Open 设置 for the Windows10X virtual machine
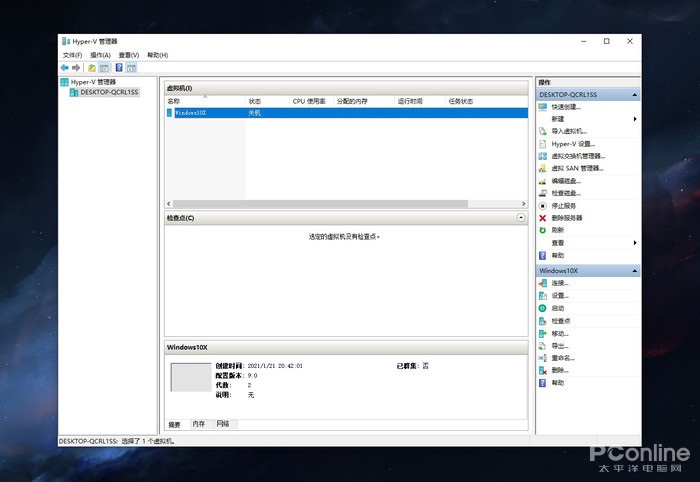Screen dimensions: 700x482 click(x=560, y=295)
